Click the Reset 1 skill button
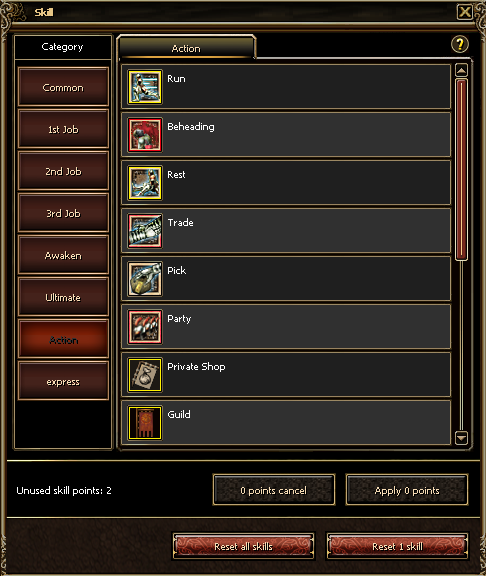Screen dimensions: 486x576 click(x=397, y=546)
